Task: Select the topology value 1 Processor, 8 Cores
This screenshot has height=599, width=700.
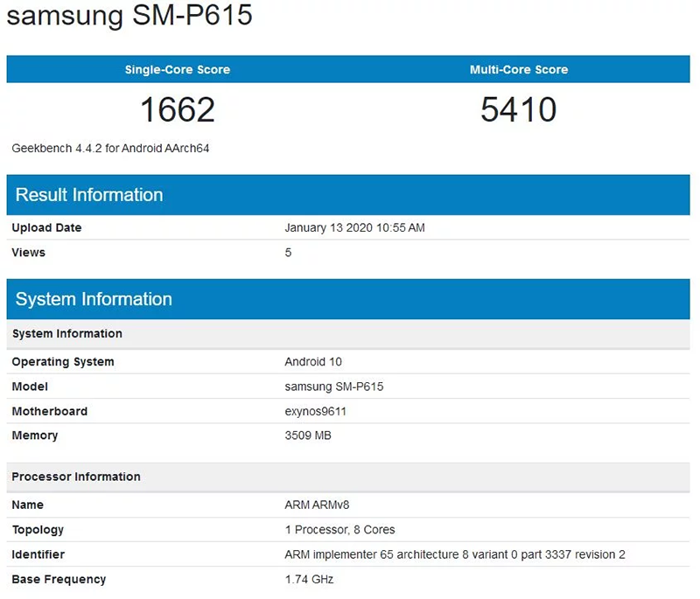Action: [339, 530]
